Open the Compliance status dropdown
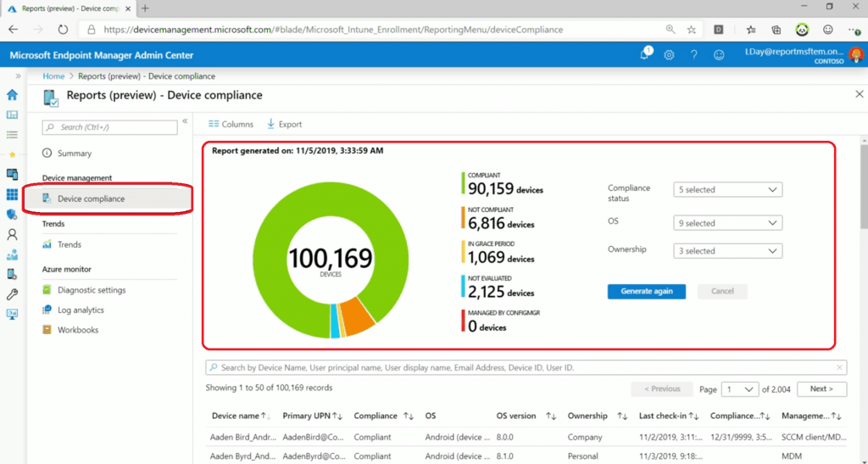Screen dimensions: 868x464 [x=727, y=190]
